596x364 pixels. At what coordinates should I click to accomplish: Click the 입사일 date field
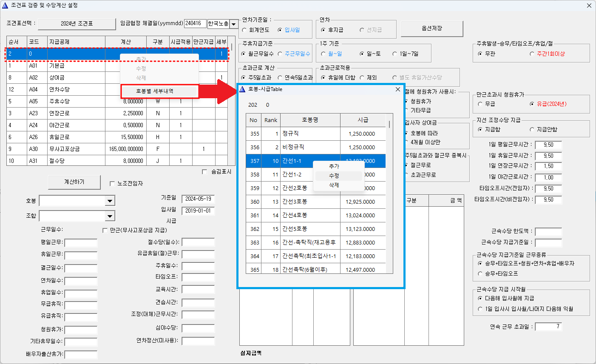coord(198,211)
